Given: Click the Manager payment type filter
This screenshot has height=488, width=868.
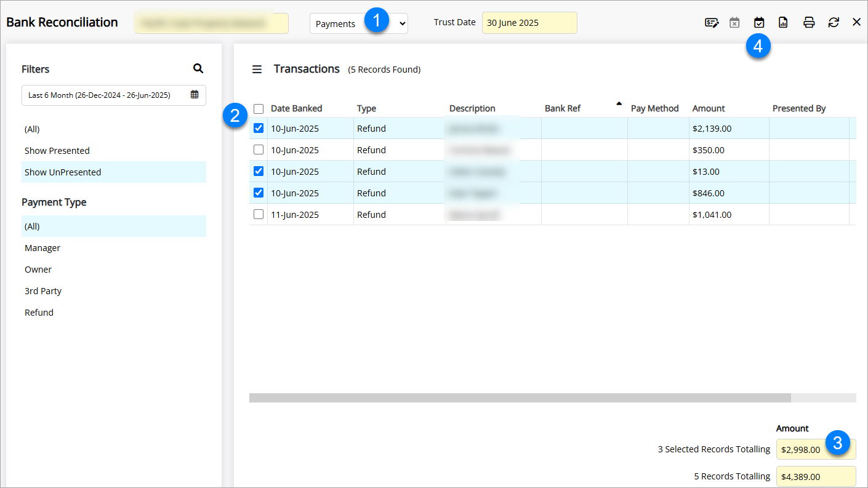Looking at the screenshot, I should click(x=42, y=248).
